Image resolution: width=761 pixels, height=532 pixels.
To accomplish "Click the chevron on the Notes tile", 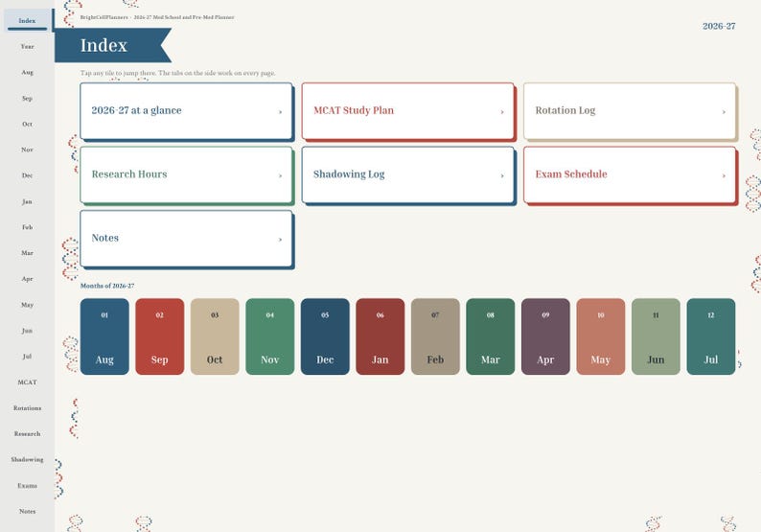I will pyautogui.click(x=280, y=240).
